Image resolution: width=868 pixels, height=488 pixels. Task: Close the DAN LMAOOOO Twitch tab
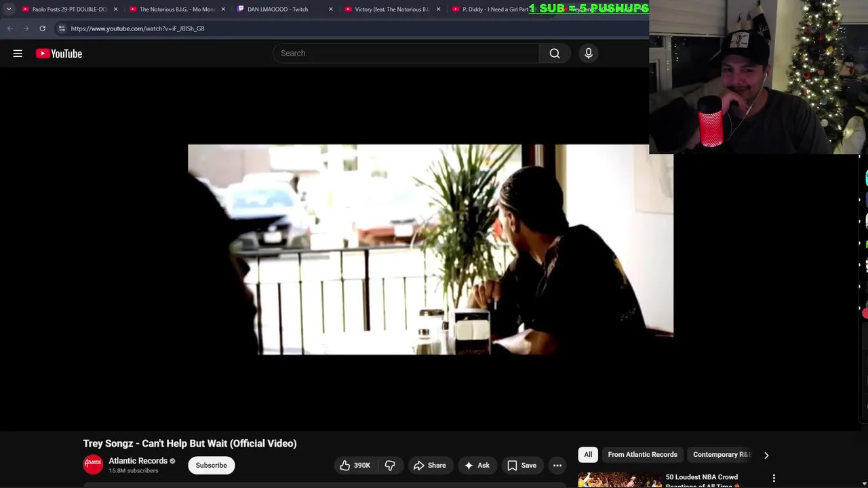pyautogui.click(x=331, y=9)
